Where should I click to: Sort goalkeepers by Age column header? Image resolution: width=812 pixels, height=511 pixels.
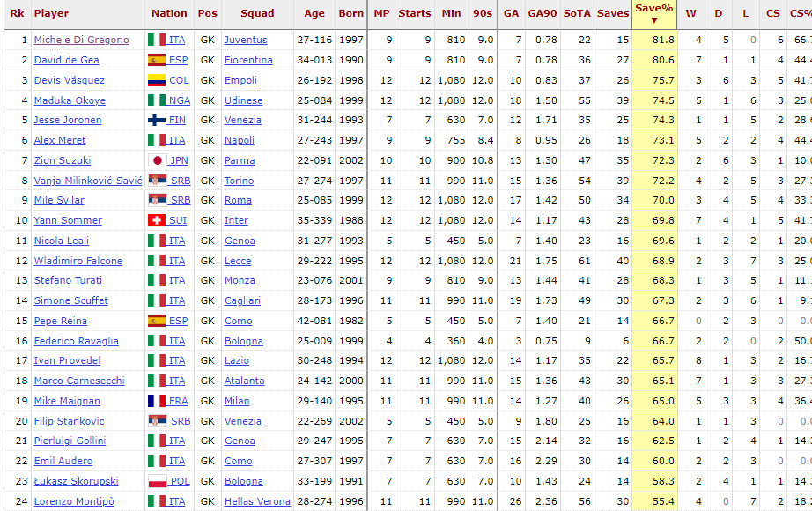point(314,14)
